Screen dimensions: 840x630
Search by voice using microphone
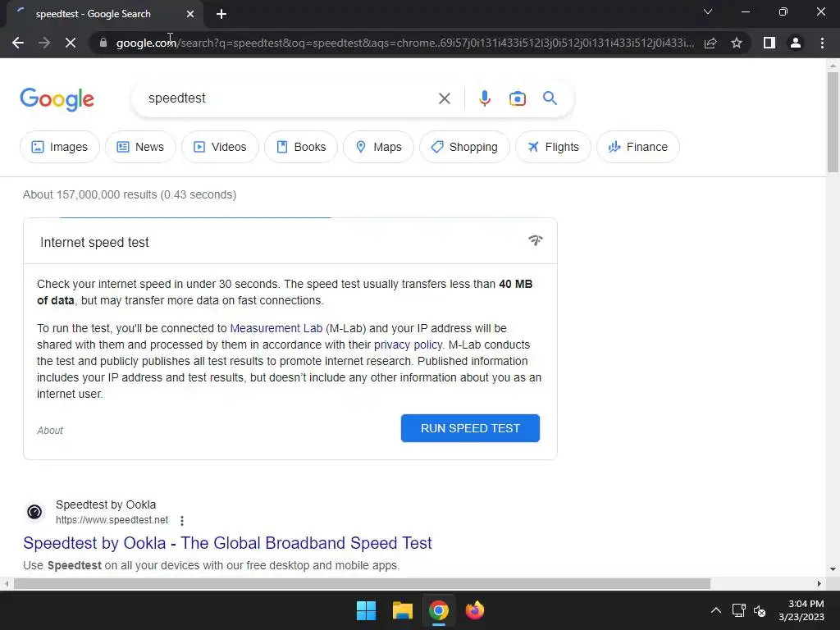[x=485, y=98]
